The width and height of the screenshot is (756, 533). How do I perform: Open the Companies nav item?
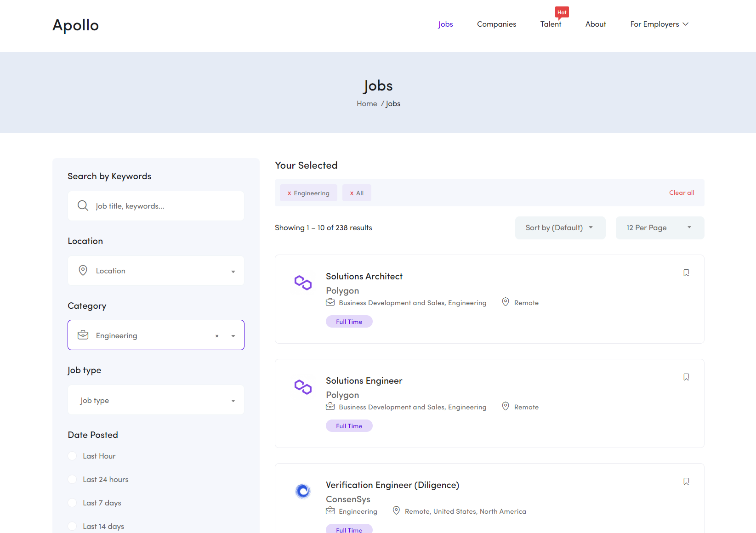[x=496, y=24]
